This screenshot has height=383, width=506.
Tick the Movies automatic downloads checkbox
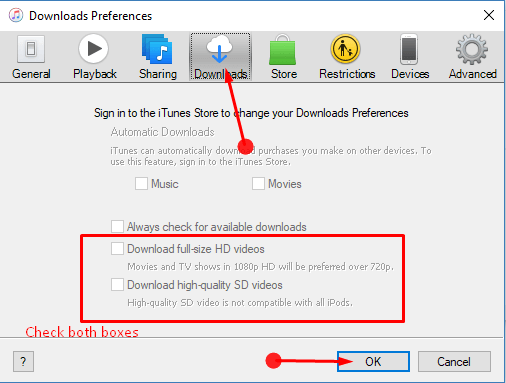(258, 184)
